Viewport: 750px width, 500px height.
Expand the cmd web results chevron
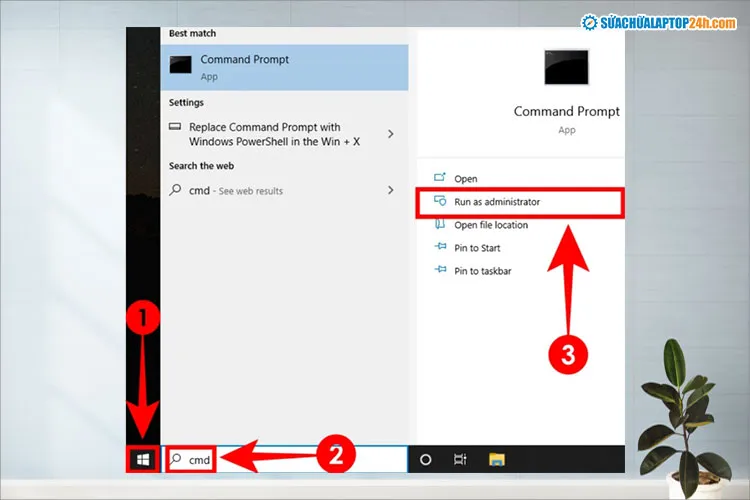390,190
